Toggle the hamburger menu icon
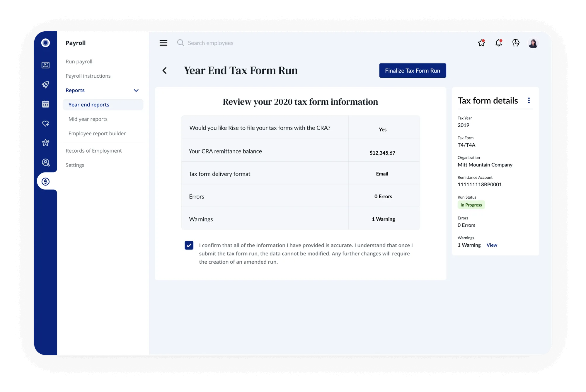The height and width of the screenshot is (392, 586). point(163,43)
